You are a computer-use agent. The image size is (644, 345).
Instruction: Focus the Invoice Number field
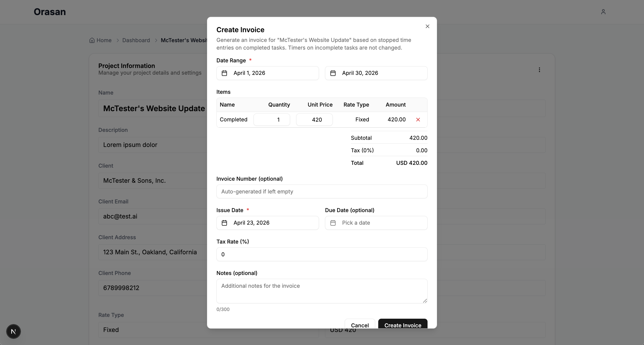click(x=322, y=191)
